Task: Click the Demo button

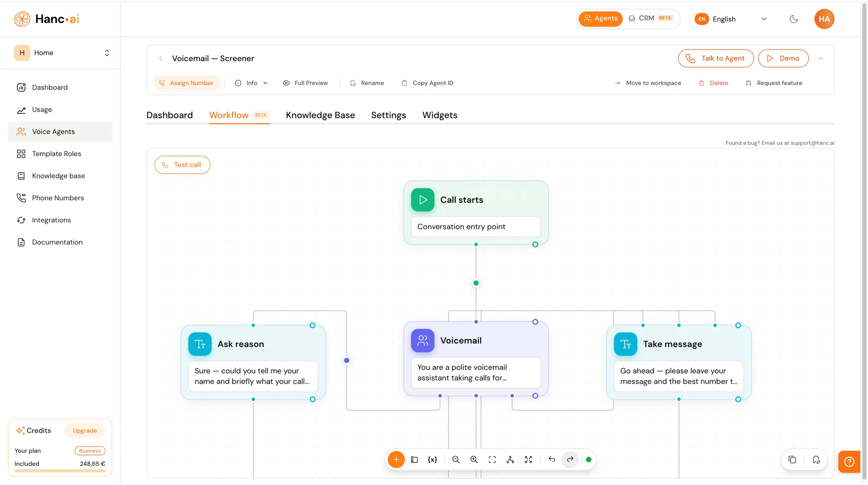Action: point(783,58)
